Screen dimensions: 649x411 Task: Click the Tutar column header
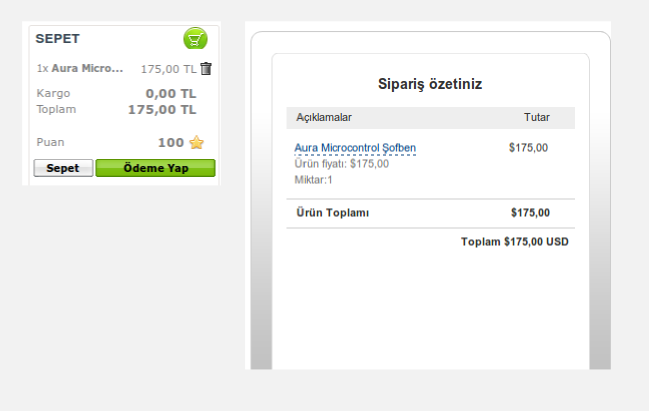point(536,118)
